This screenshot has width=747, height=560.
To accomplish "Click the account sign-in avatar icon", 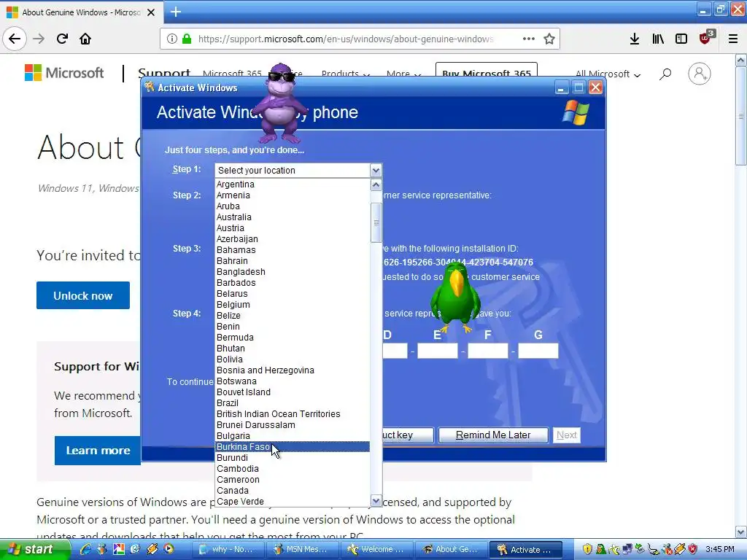I will click(699, 74).
